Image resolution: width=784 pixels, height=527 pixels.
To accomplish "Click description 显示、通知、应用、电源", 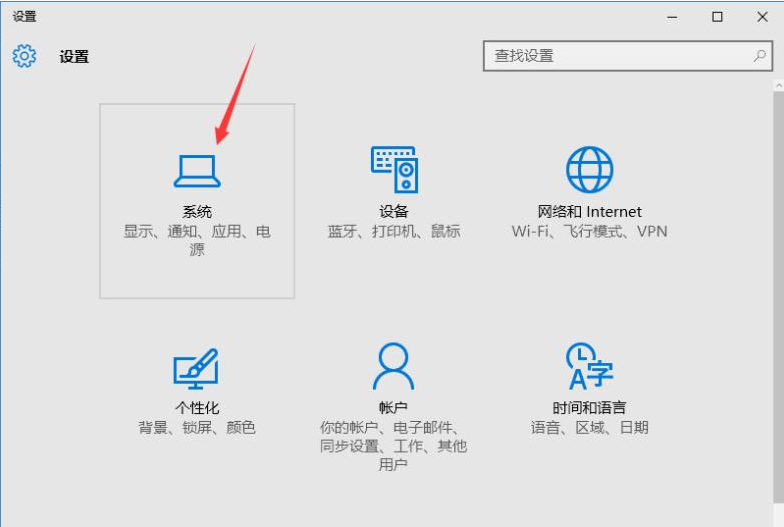I will click(x=197, y=240).
